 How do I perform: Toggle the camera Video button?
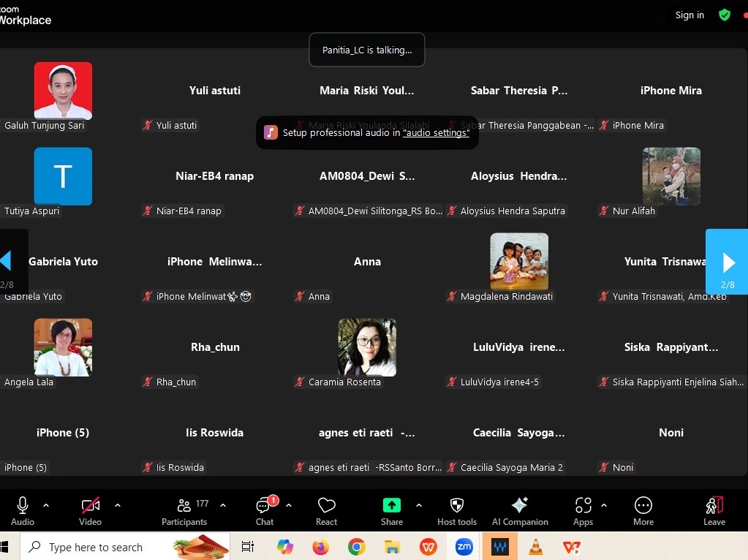click(91, 506)
